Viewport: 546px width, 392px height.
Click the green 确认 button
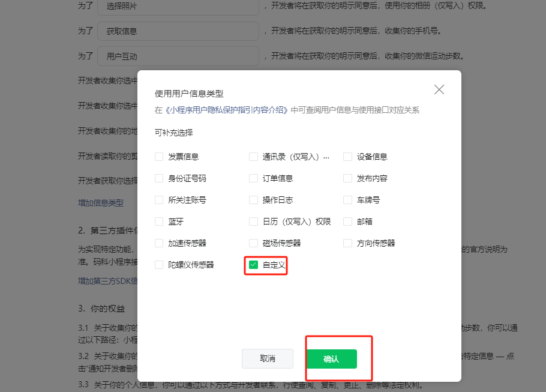point(331,359)
